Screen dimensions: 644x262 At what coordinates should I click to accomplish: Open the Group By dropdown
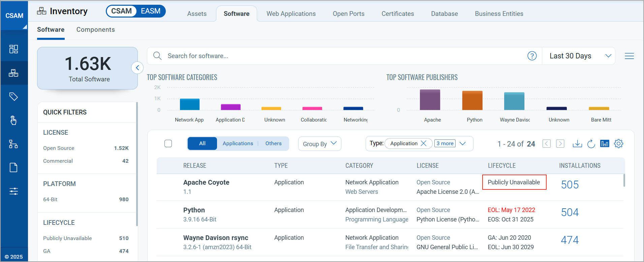tap(319, 144)
